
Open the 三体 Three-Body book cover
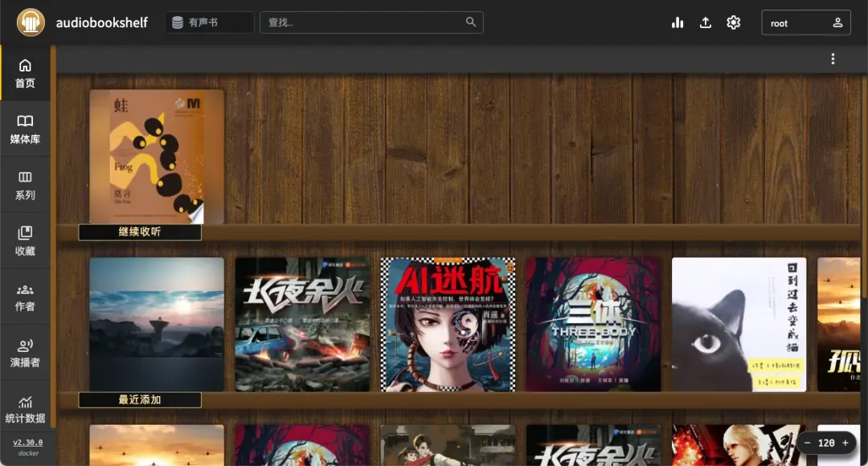coord(593,324)
